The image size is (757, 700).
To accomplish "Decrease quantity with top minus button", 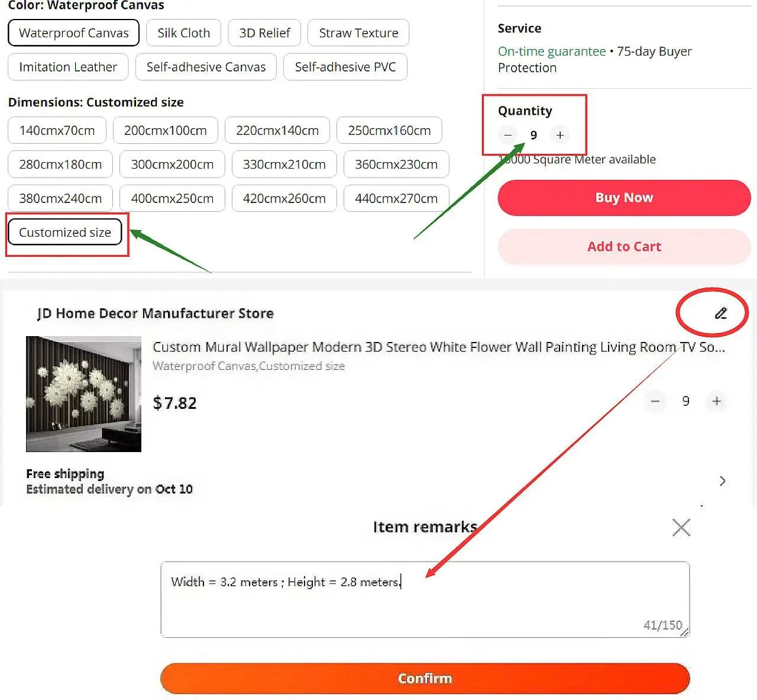I will (507, 135).
